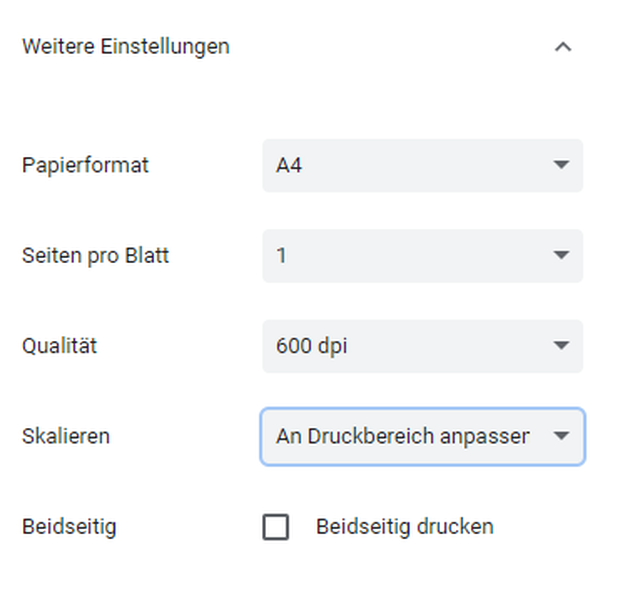This screenshot has height=594, width=620.
Task: Click the Qualität label
Action: click(x=62, y=346)
